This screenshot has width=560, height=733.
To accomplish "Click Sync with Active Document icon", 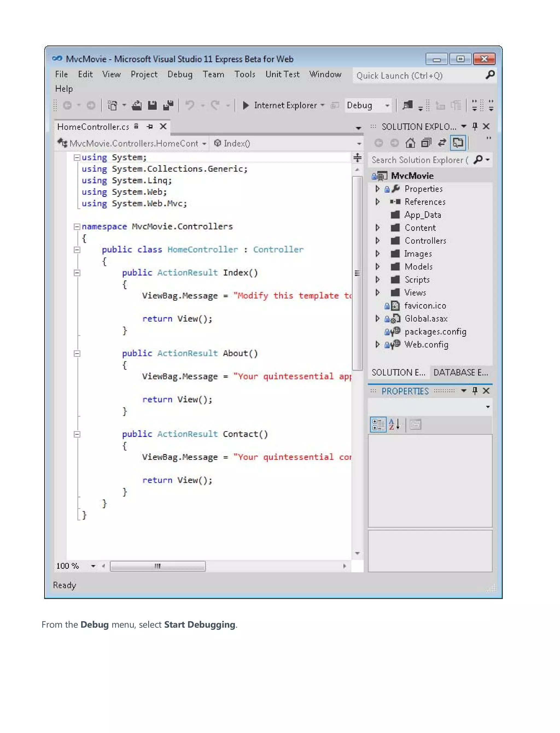I will pos(442,143).
